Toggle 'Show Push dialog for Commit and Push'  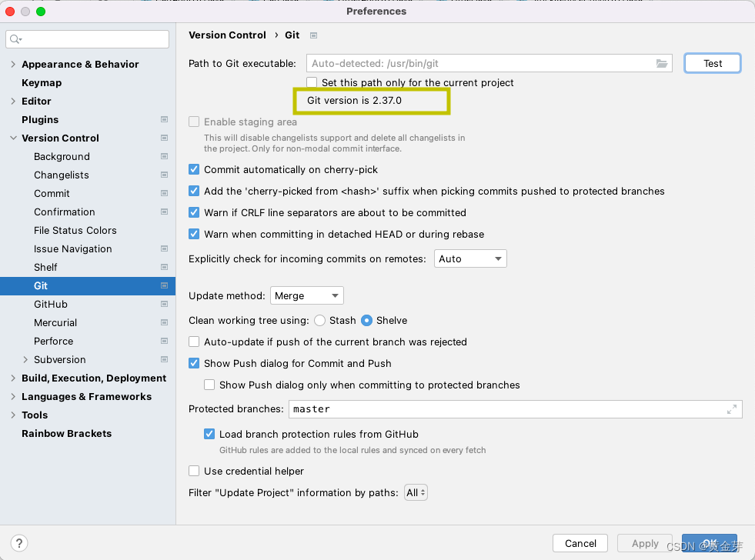[x=194, y=363]
